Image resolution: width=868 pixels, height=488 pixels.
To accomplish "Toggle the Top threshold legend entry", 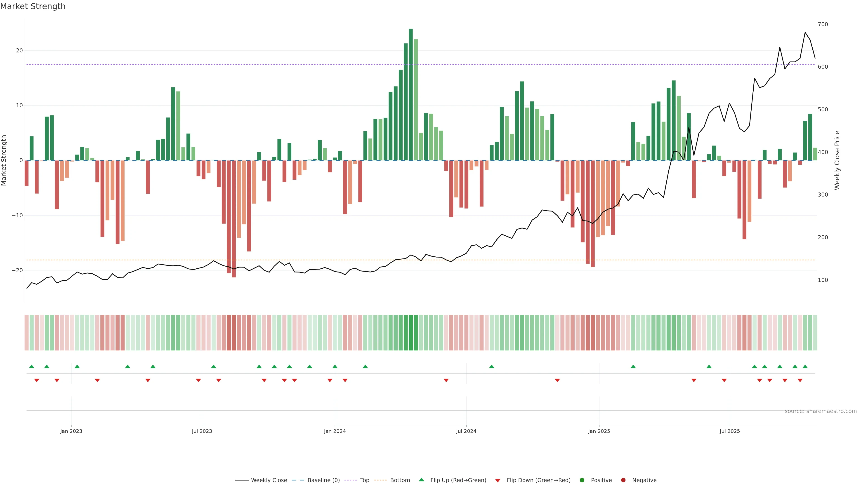I will (x=364, y=480).
